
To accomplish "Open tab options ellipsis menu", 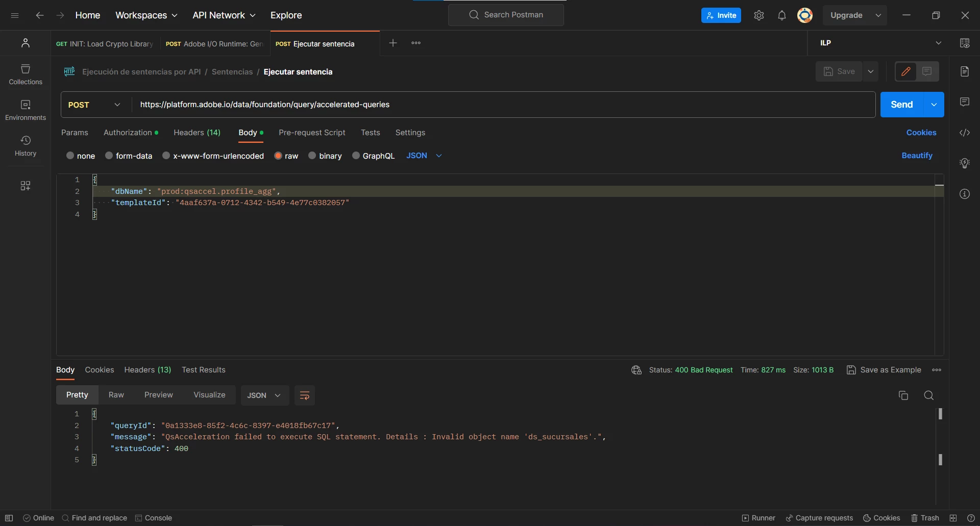I will [416, 43].
